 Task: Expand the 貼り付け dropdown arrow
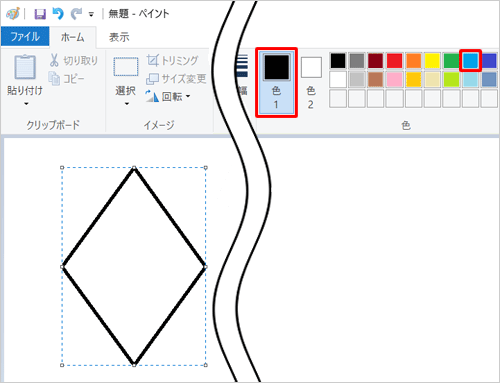coord(26,104)
